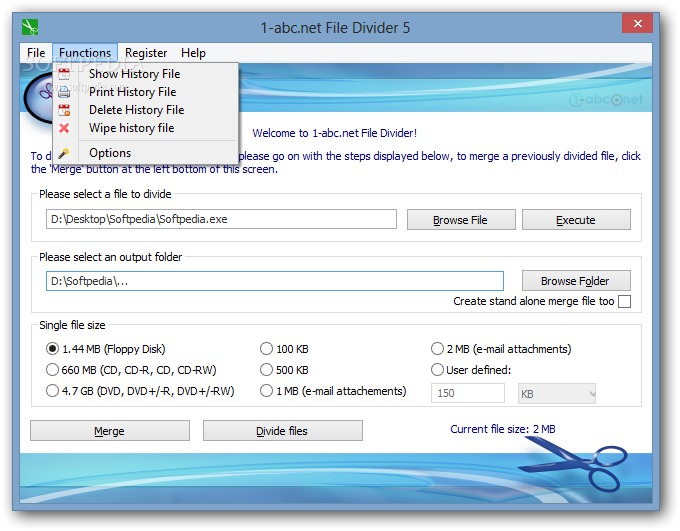Click the Merge button

click(x=110, y=431)
